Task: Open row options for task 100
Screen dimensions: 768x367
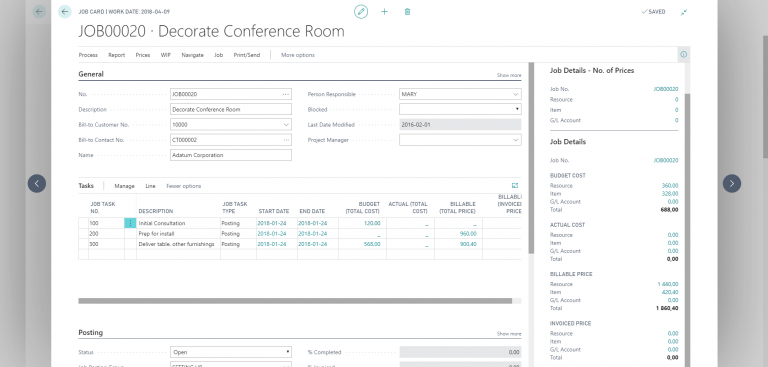Action: (130, 223)
